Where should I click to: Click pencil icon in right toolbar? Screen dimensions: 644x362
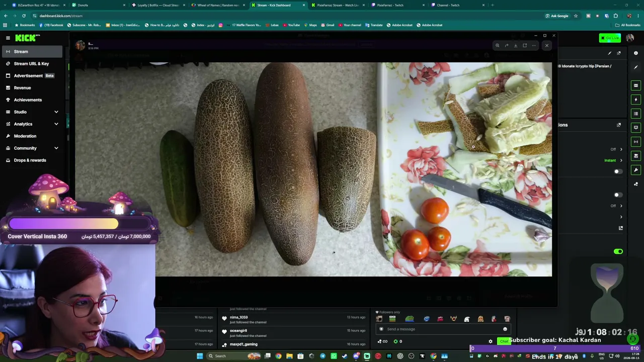click(636, 67)
